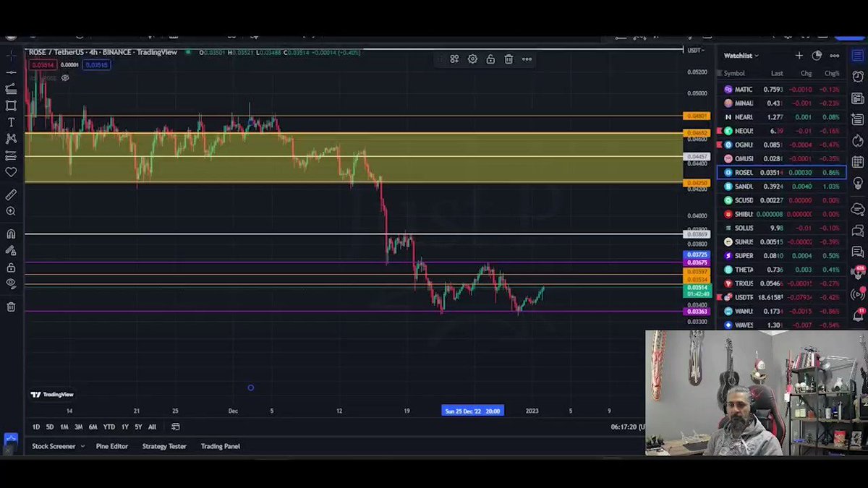Click the Remove Drawings trash icon
This screenshot has height=488, width=868.
[11, 307]
